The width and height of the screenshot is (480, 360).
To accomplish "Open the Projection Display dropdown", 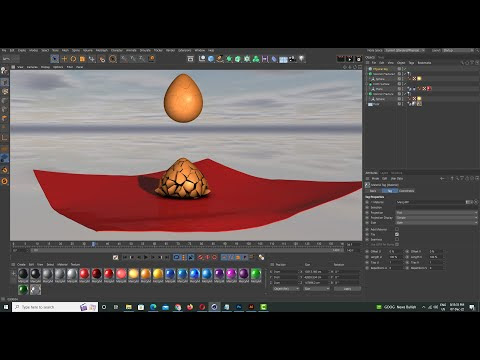I will pyautogui.click(x=437, y=217).
